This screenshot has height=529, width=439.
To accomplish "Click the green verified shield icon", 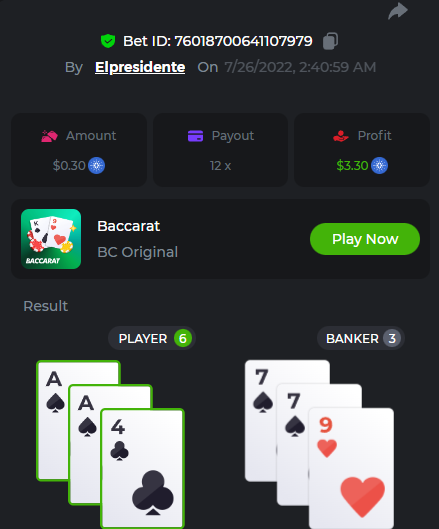I will tap(108, 41).
